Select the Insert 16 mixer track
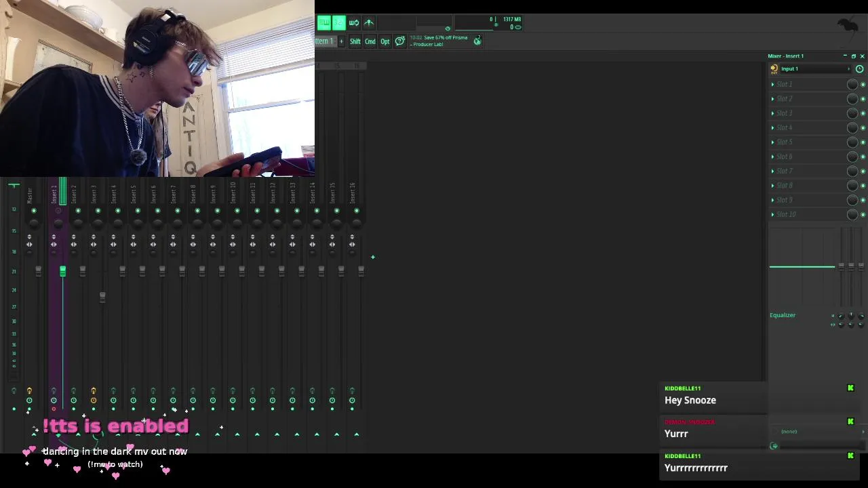Image resolution: width=868 pixels, height=488 pixels. (x=352, y=193)
